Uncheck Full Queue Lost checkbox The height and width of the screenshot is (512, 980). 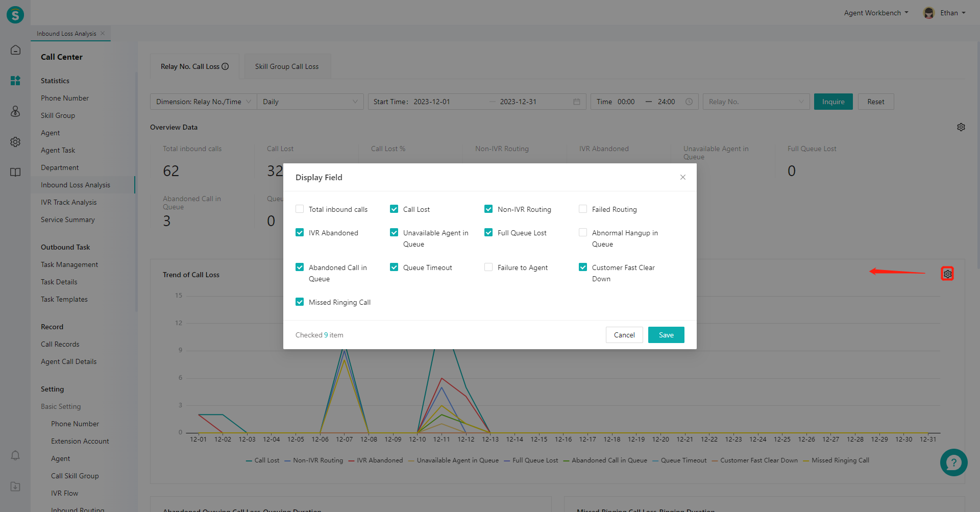(x=488, y=232)
